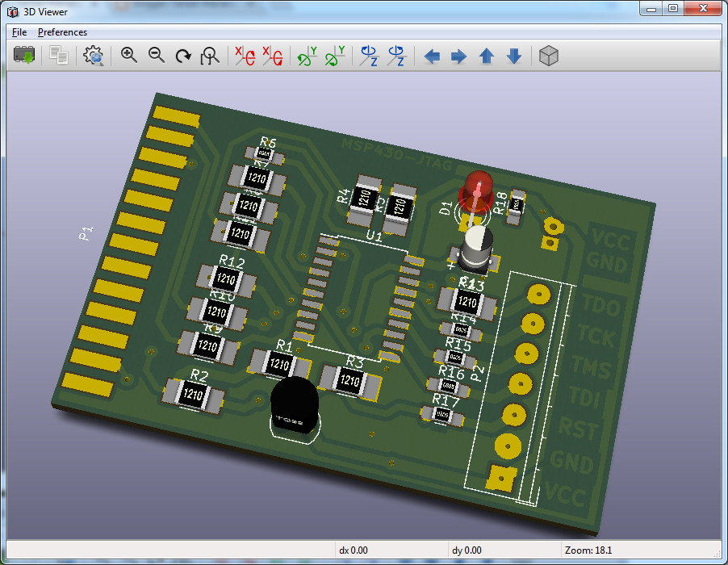Toggle orthographic projection cube icon
This screenshot has height=565, width=728.
[548, 56]
